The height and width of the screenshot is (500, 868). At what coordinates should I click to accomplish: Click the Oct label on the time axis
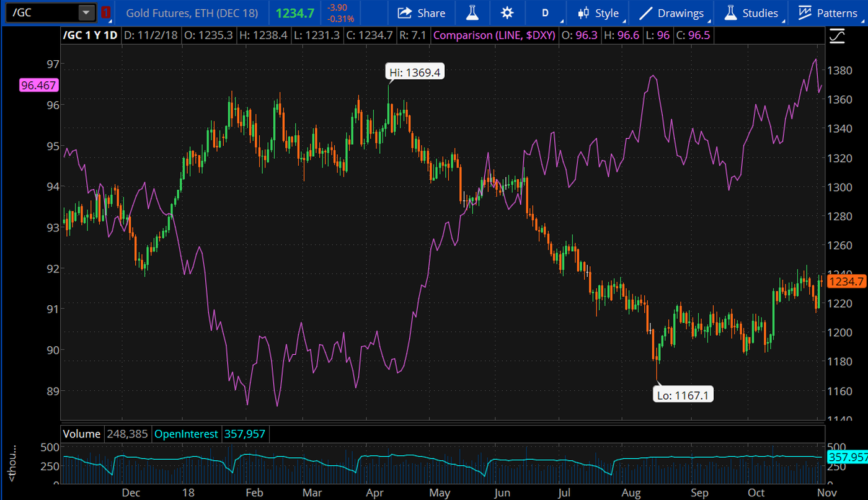(x=756, y=493)
